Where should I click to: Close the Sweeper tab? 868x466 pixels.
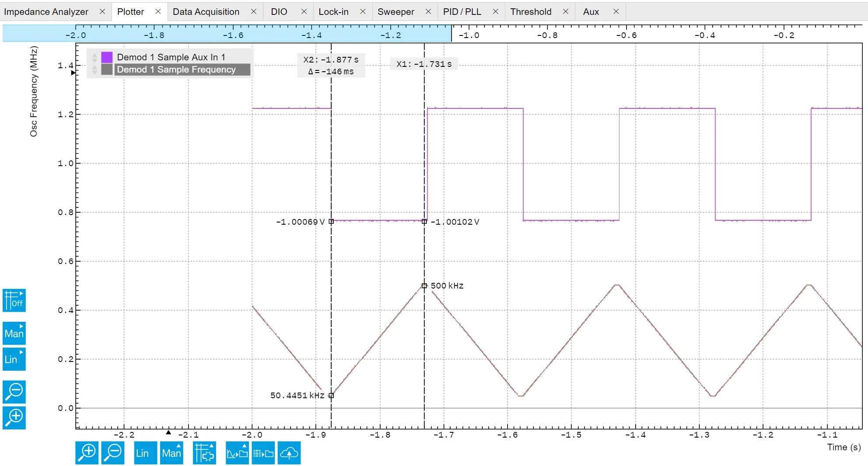[428, 11]
